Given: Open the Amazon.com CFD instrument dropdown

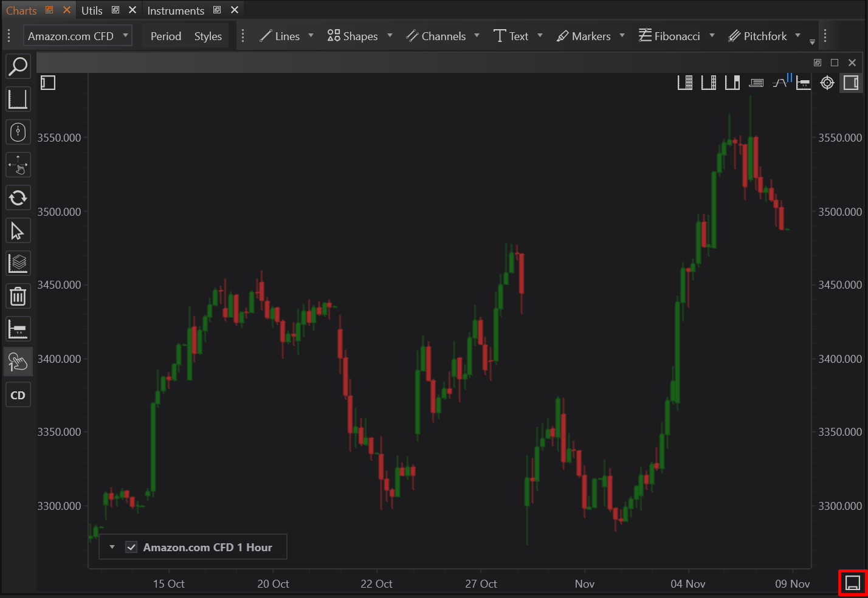Looking at the screenshot, I should coord(78,36).
